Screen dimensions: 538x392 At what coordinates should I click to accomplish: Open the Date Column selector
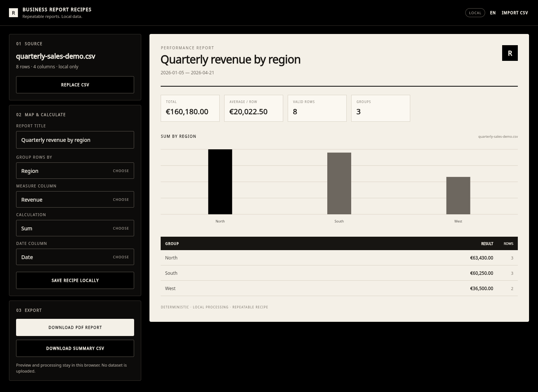[x=75, y=257]
